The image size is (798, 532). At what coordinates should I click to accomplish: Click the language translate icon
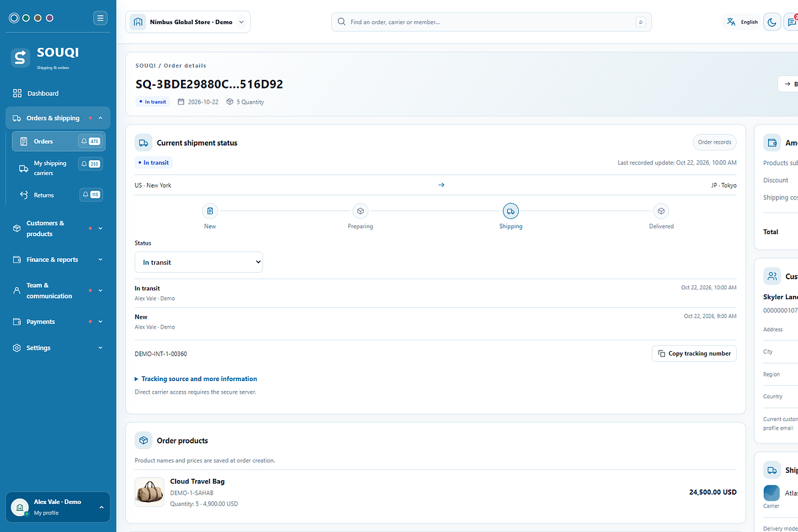coord(731,22)
